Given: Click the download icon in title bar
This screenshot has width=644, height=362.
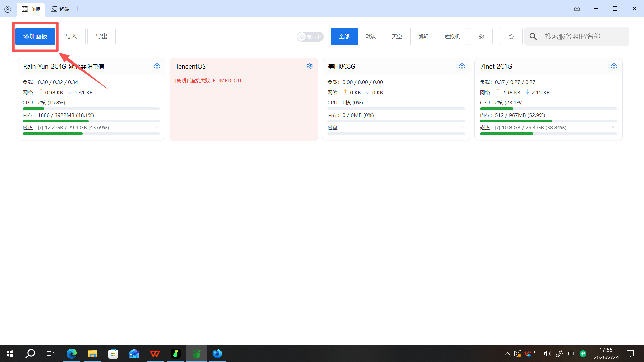Looking at the screenshot, I should pyautogui.click(x=577, y=8).
